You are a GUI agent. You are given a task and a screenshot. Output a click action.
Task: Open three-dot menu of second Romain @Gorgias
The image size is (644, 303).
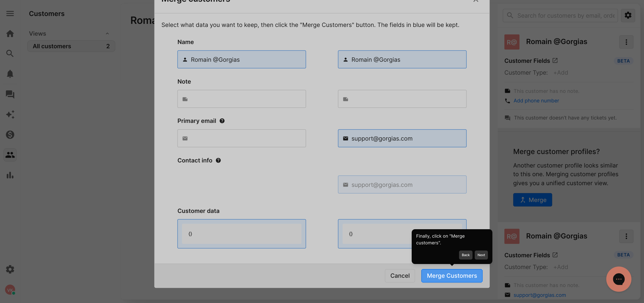click(x=626, y=236)
